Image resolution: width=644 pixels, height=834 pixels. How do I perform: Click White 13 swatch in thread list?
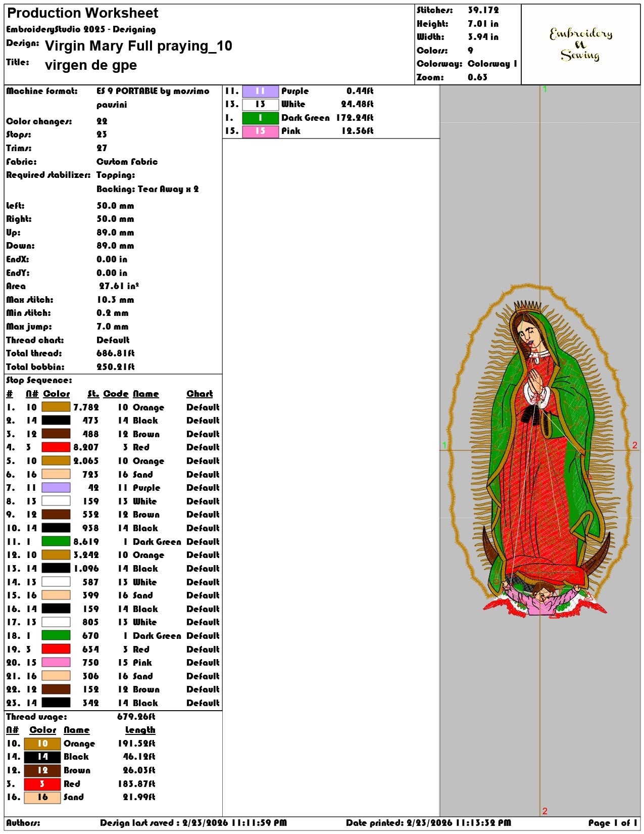click(x=261, y=105)
